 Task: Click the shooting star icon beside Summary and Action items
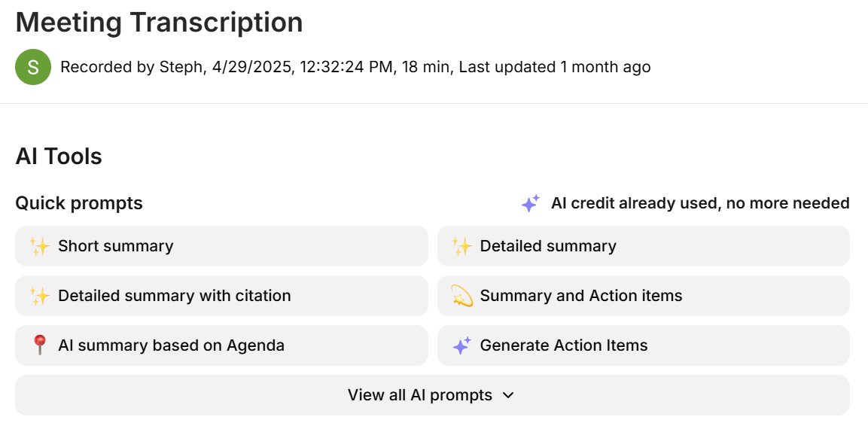pos(461,296)
